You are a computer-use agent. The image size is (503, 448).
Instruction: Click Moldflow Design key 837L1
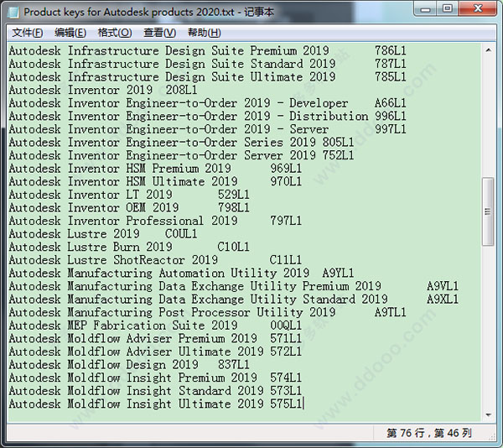234,365
